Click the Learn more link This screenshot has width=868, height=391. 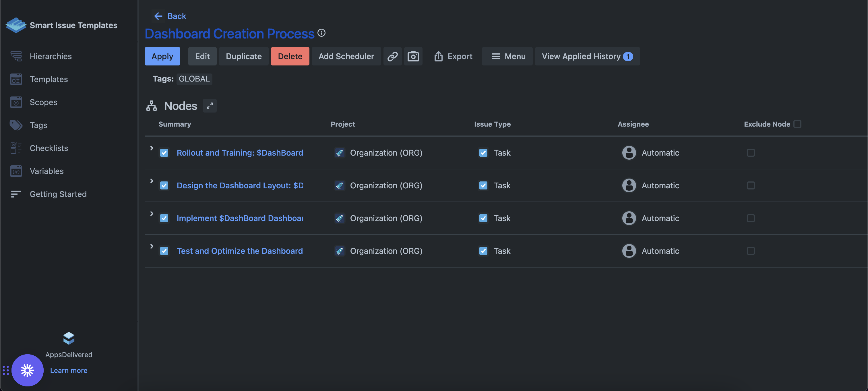coord(69,370)
